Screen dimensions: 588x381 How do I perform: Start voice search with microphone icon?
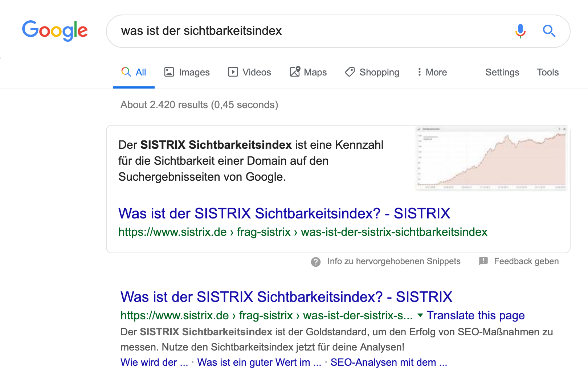tap(520, 31)
